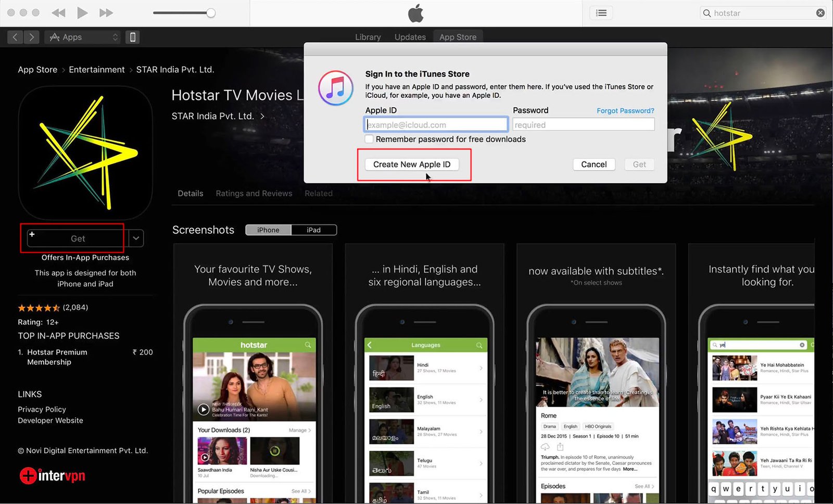The height and width of the screenshot is (504, 833).
Task: Click the iTunes music note icon
Action: (x=336, y=88)
